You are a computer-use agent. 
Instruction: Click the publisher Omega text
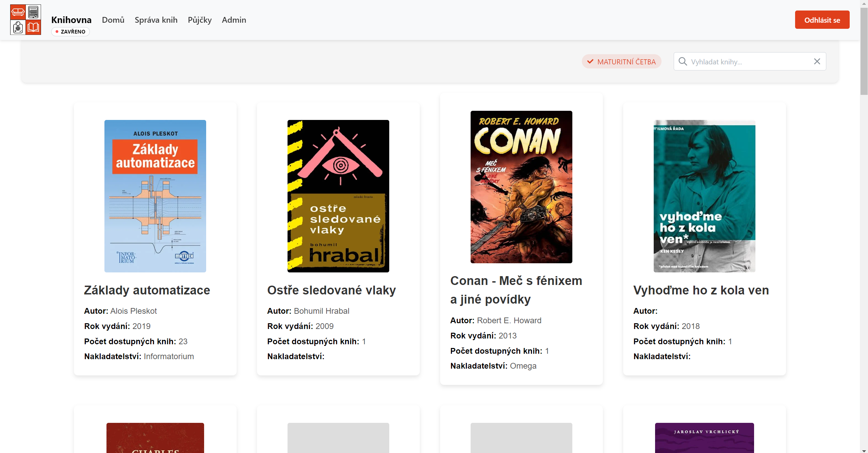point(523,366)
